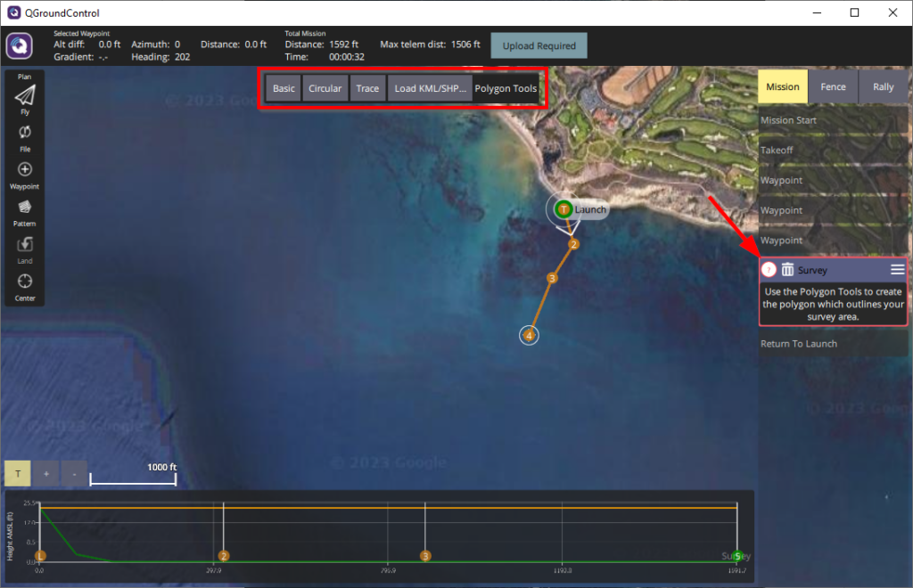This screenshot has height=588, width=913.
Task: Toggle terrain profile T button
Action: click(17, 474)
